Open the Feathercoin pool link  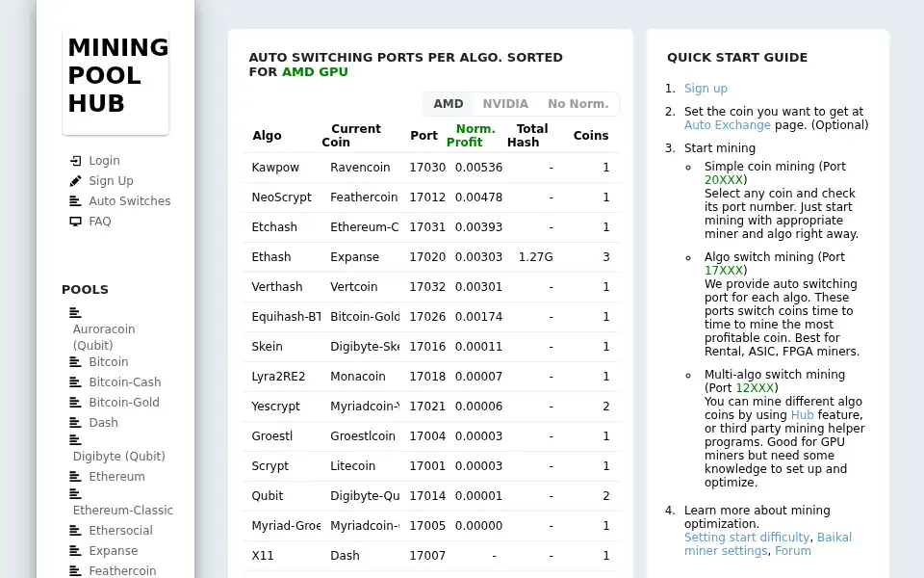(122, 570)
